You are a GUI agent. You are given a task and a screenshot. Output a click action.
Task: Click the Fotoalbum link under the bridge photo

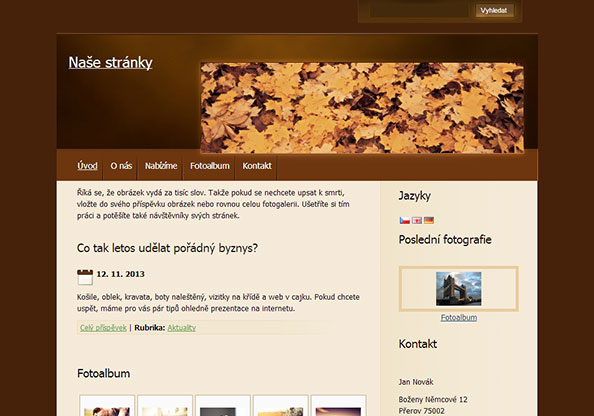[x=459, y=317]
